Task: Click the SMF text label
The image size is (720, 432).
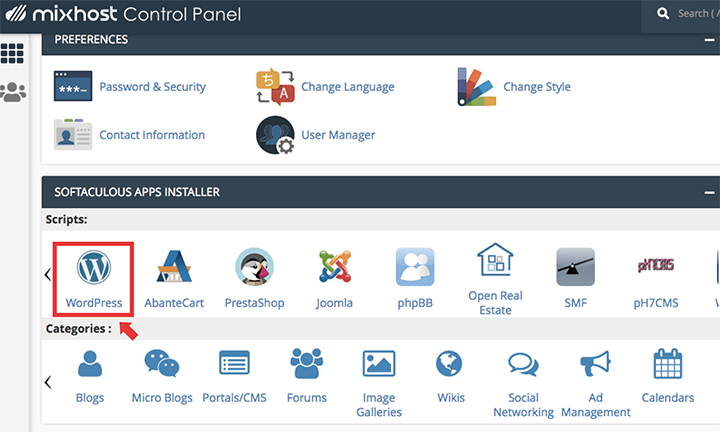Action: [575, 303]
